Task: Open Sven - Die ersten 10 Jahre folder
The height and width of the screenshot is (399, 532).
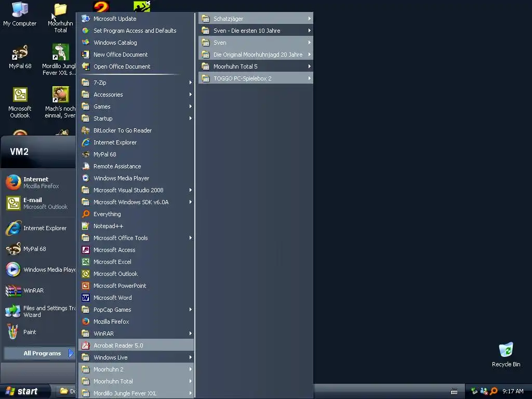Action: pyautogui.click(x=256, y=31)
